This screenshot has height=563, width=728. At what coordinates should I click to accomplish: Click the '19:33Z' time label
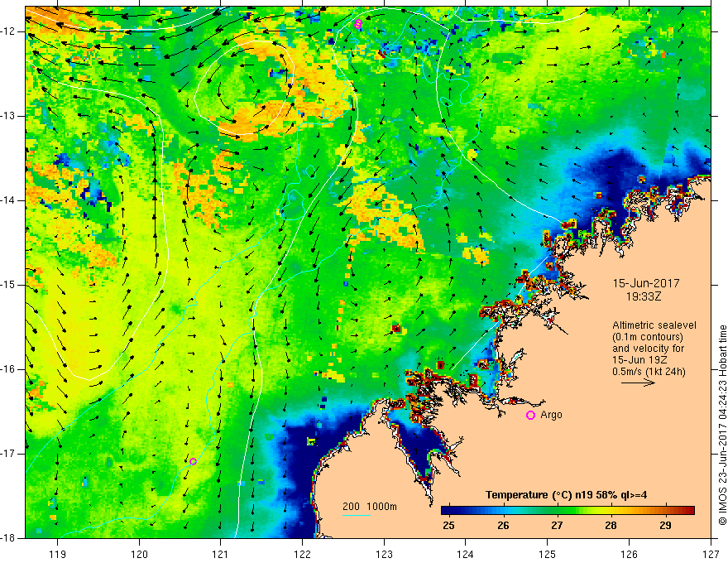tap(643, 296)
